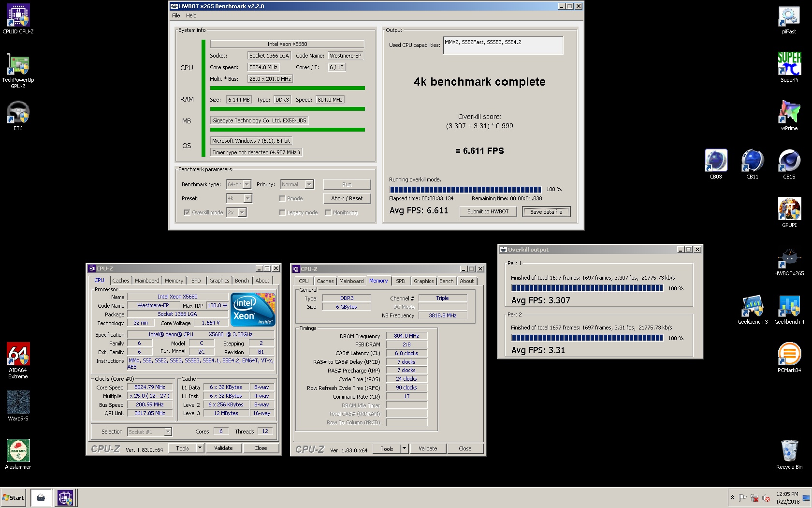Screen dimensions: 812x508
Task: Open the wPrime desktop shortcut
Action: coord(789,116)
